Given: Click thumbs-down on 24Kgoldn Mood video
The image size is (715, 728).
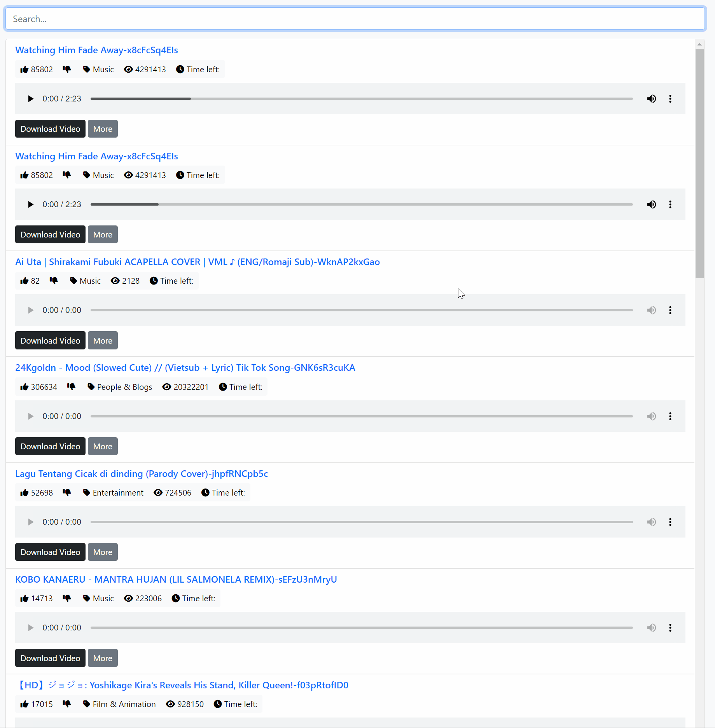Looking at the screenshot, I should pyautogui.click(x=71, y=387).
